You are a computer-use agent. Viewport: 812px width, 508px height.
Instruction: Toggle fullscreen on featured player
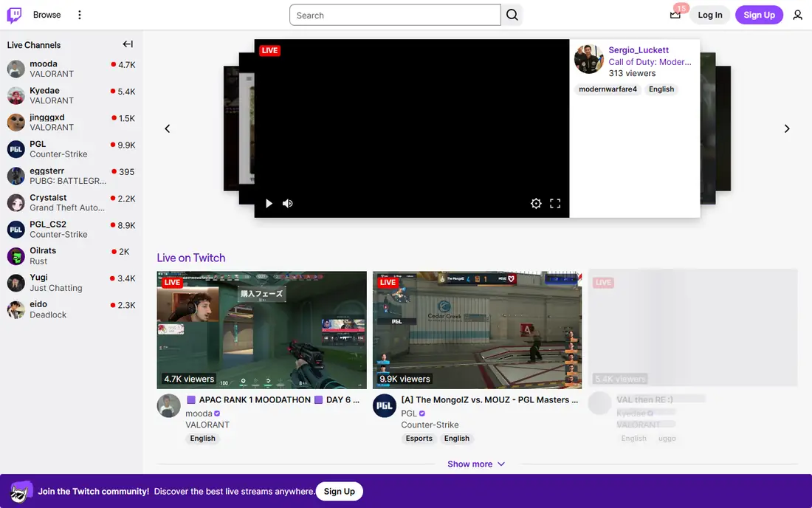point(555,204)
